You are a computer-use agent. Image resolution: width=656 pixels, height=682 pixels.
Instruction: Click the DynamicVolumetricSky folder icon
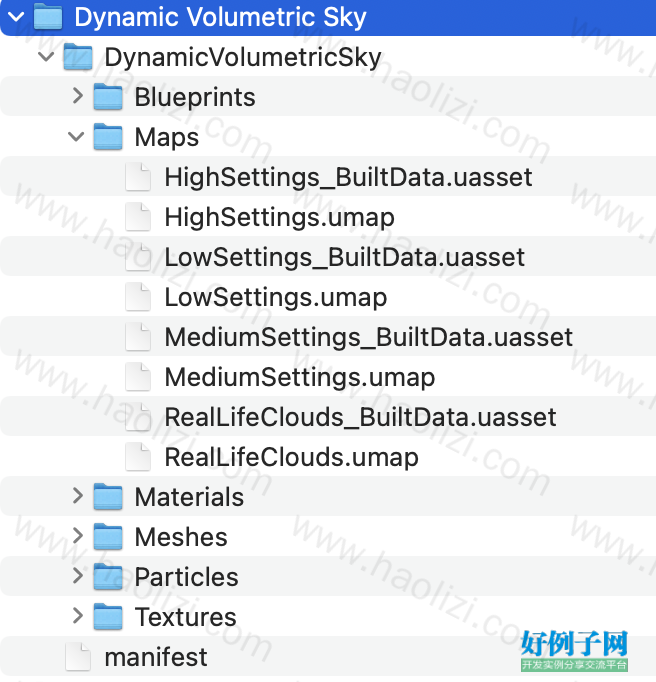click(78, 57)
